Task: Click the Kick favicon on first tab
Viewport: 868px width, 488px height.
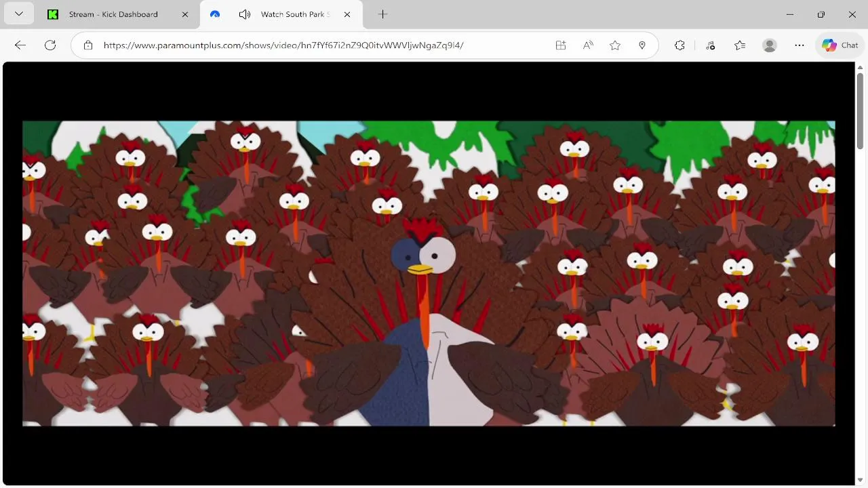Action: click(53, 14)
